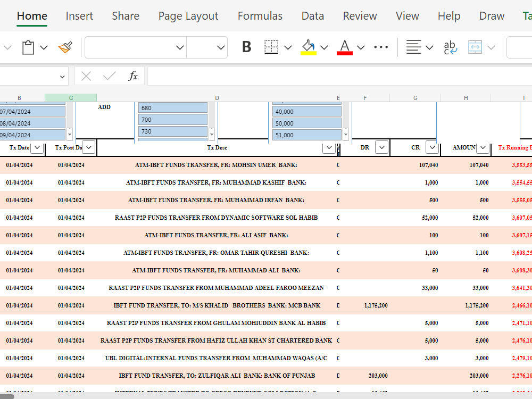The image size is (532, 399).
Task: Open the Page Layout tab
Action: coord(188,16)
